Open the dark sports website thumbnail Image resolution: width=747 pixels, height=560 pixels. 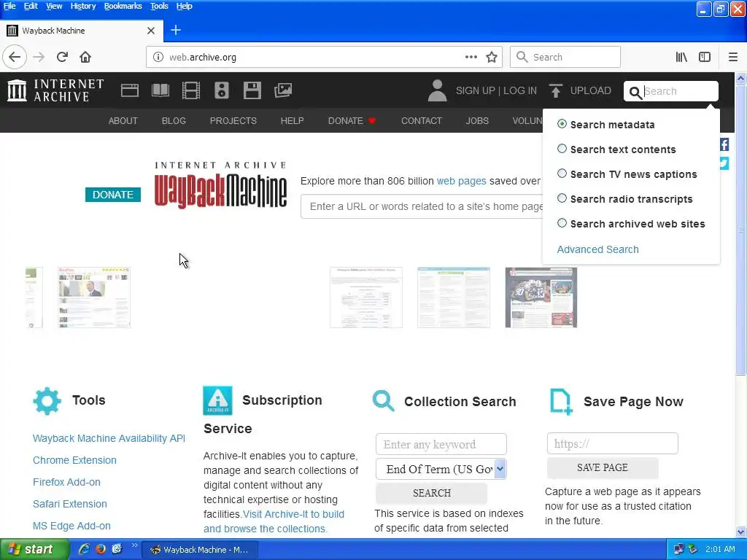coord(541,297)
